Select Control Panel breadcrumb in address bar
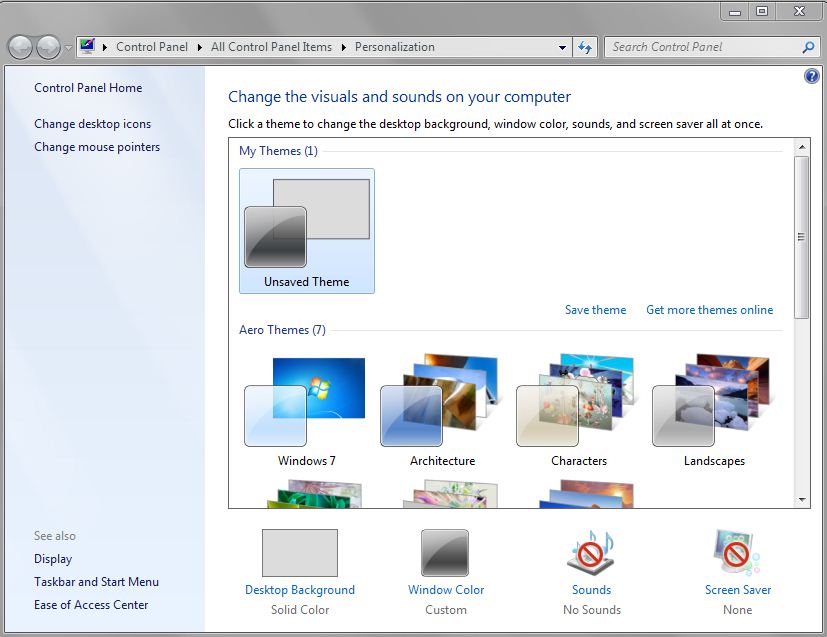827x637 pixels. click(152, 47)
